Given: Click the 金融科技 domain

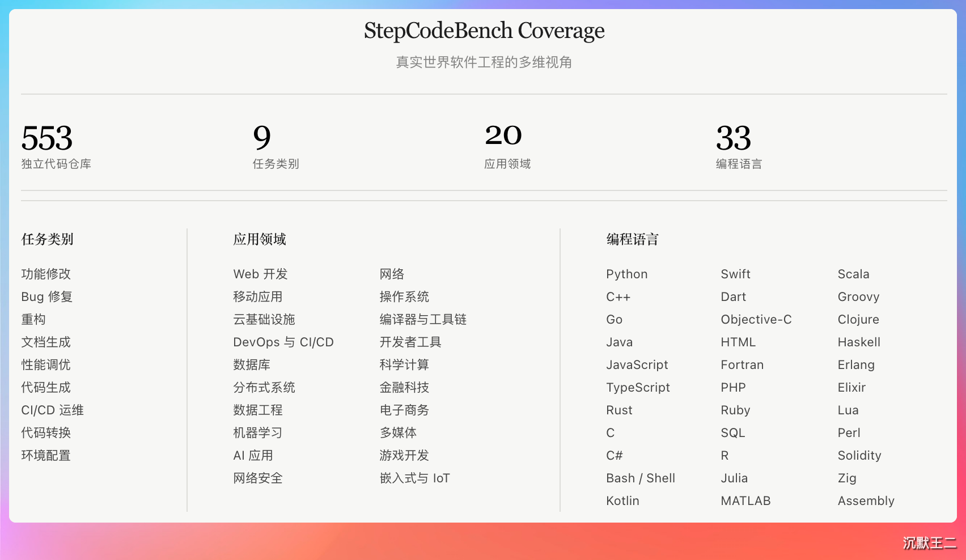Looking at the screenshot, I should click(404, 387).
